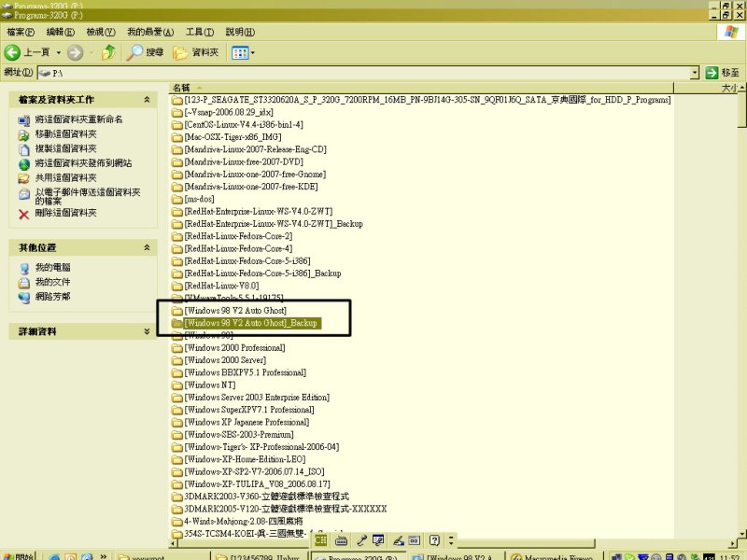This screenshot has width=747, height=560.
Task: Click the folder icon of [Windows NT]
Action: (x=177, y=385)
